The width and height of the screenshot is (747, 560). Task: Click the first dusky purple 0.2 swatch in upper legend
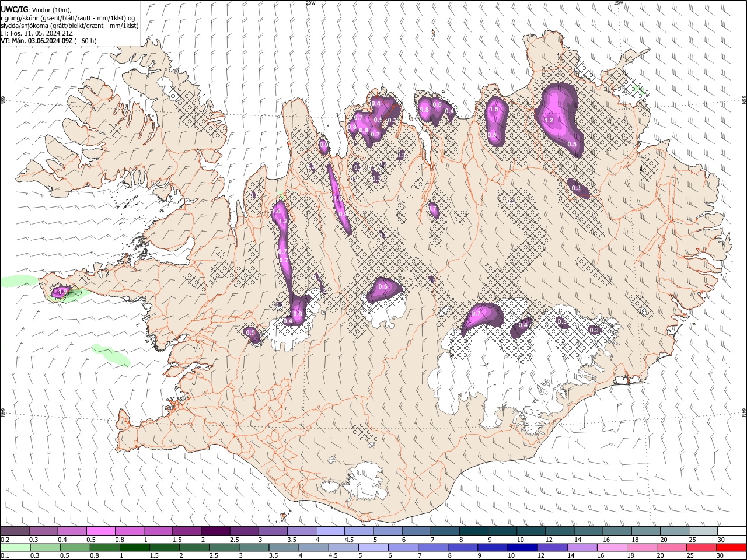(15, 531)
